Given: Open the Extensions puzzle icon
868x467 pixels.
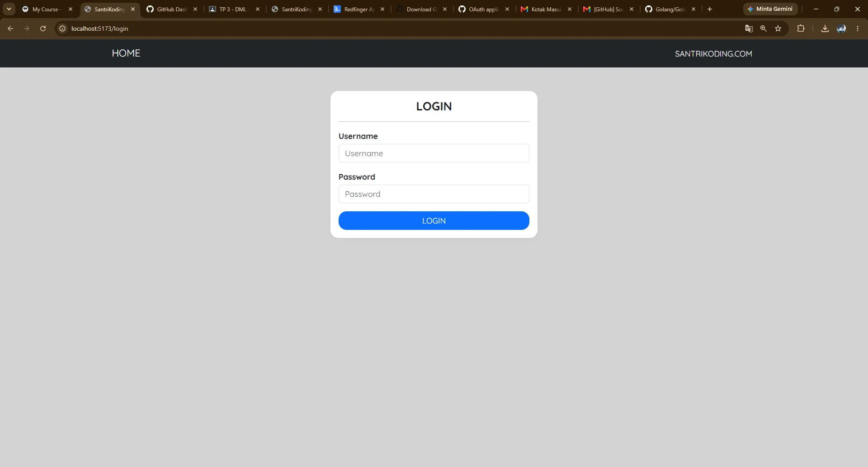Looking at the screenshot, I should point(801,29).
